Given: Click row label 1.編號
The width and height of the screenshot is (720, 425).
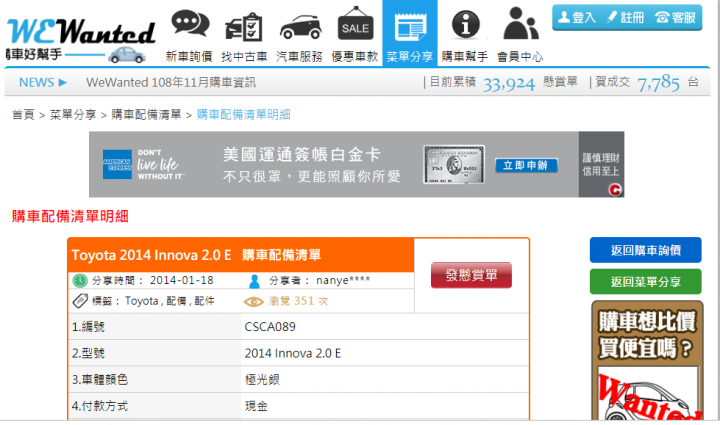Looking at the screenshot, I should (88, 327).
